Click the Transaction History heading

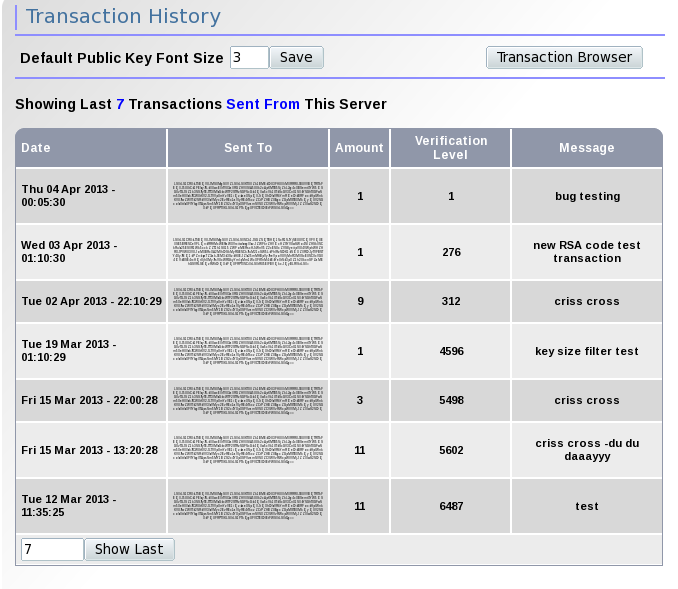pos(123,17)
